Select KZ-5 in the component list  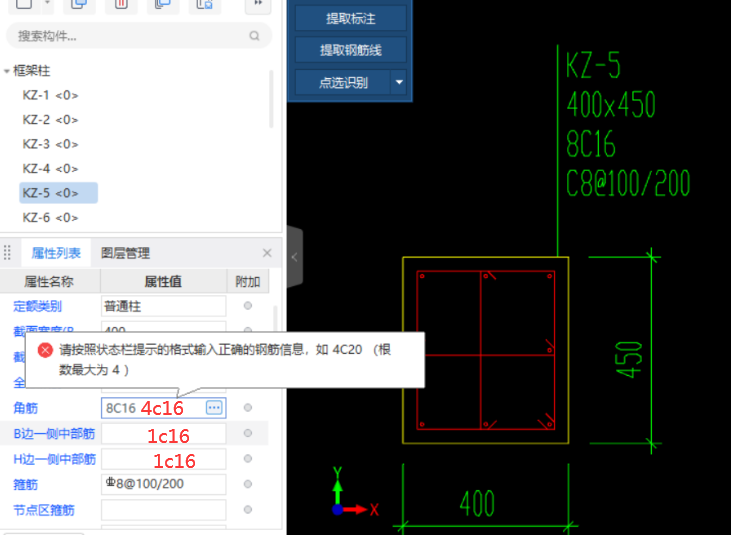point(58,193)
